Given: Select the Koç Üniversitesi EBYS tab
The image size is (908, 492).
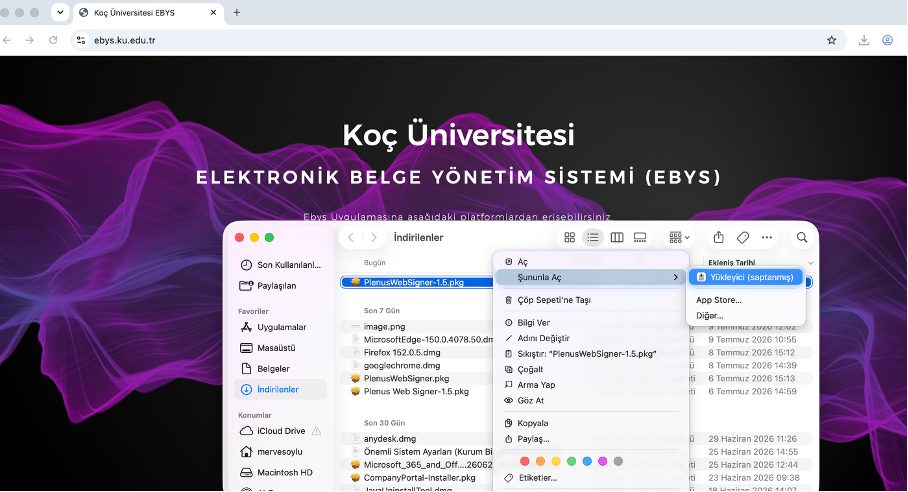Looking at the screenshot, I should pyautogui.click(x=149, y=12).
